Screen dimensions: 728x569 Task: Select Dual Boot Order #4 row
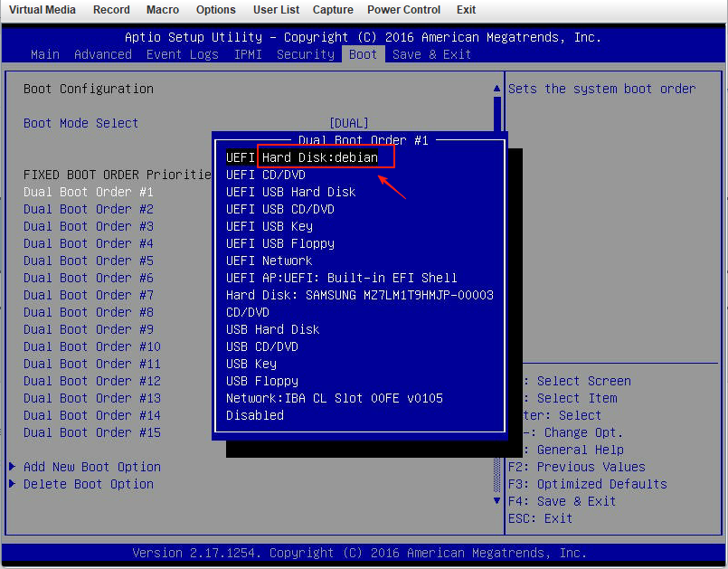click(x=89, y=243)
